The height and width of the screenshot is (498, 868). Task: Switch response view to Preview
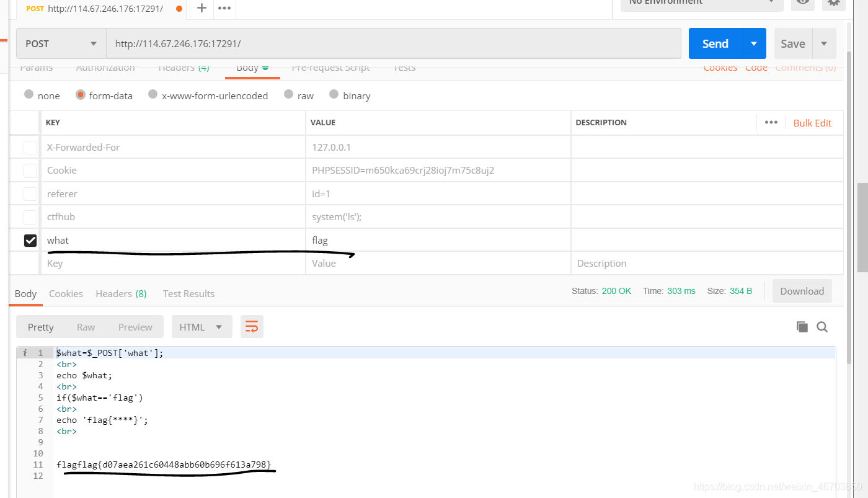[135, 327]
